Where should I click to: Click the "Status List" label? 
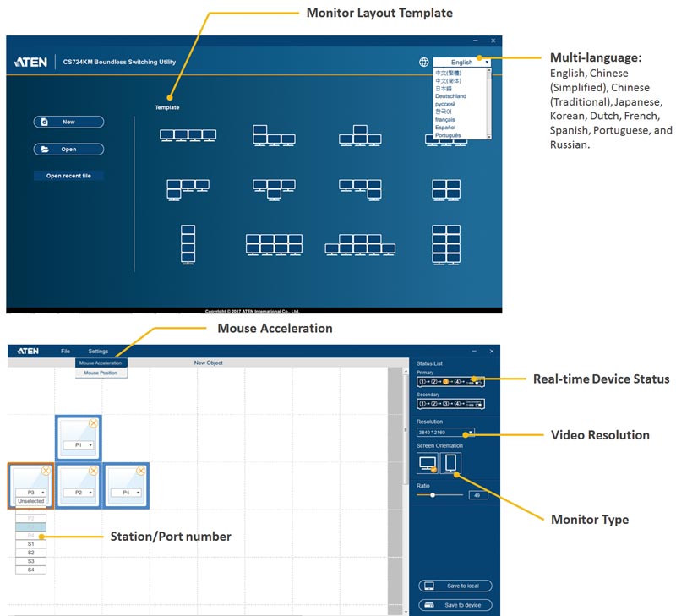tap(429, 363)
